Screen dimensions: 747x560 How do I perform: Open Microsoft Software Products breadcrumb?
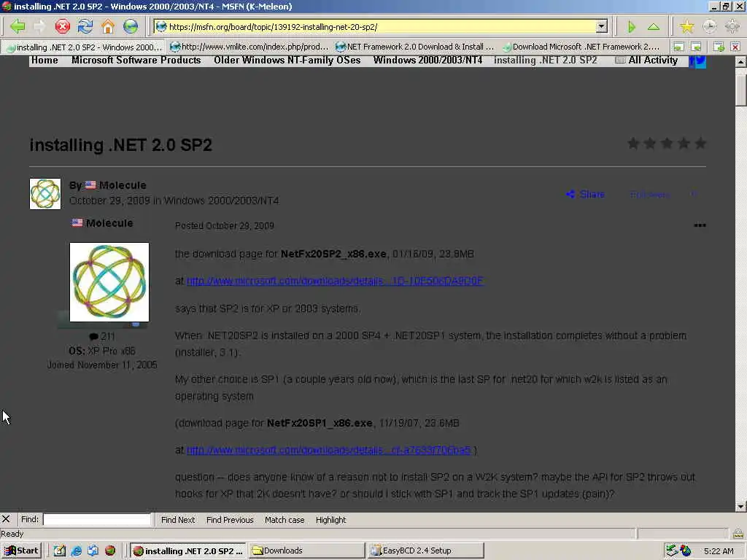pos(136,60)
